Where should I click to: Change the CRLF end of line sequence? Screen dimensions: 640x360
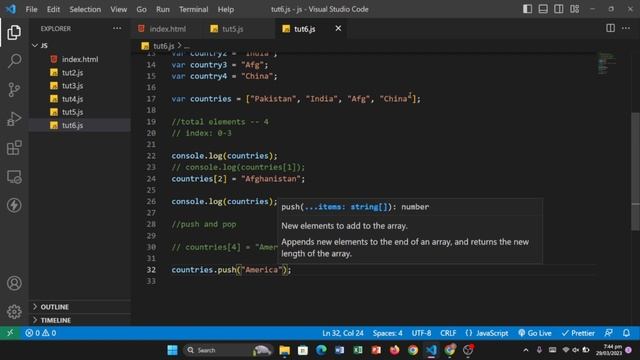(448, 333)
